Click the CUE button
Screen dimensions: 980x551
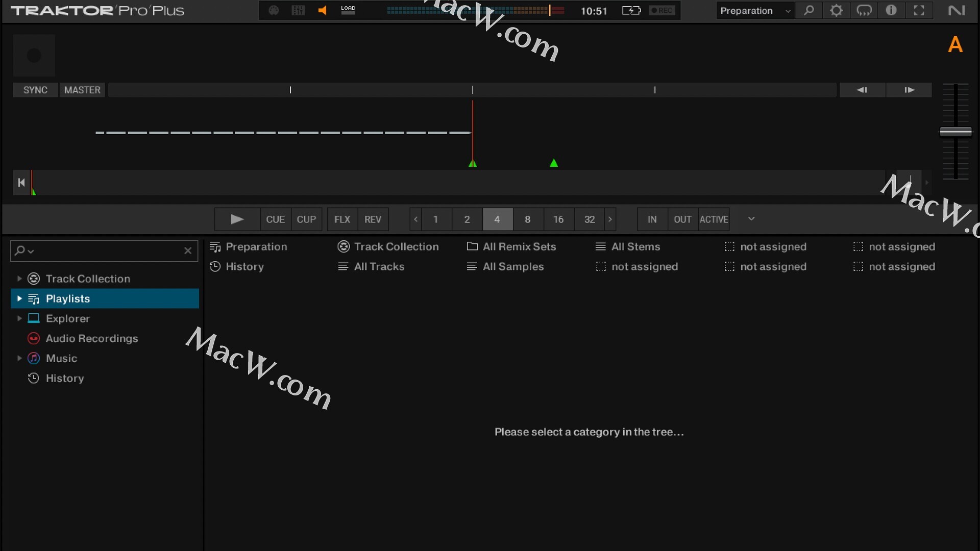(276, 219)
